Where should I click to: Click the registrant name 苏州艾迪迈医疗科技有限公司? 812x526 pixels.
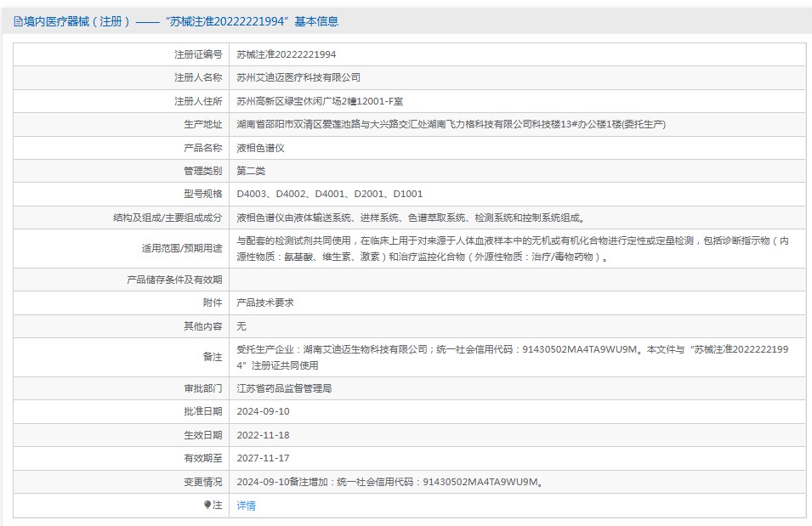tap(298, 77)
